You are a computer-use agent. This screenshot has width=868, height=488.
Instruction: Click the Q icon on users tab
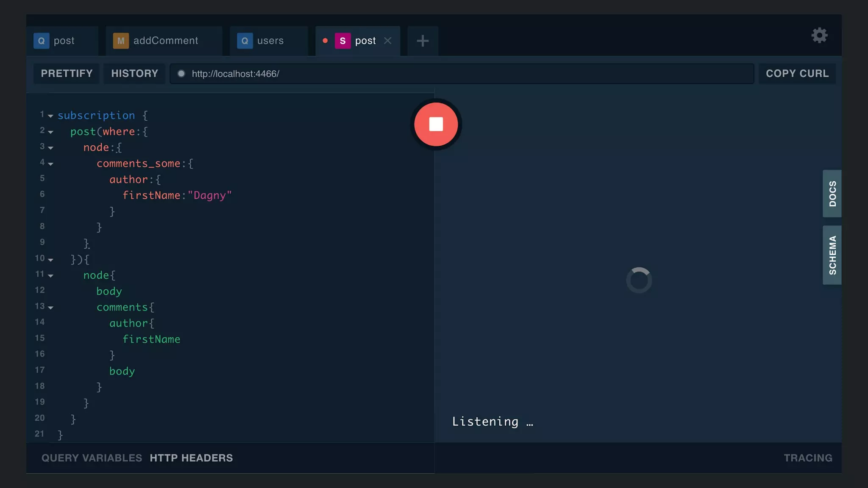245,41
